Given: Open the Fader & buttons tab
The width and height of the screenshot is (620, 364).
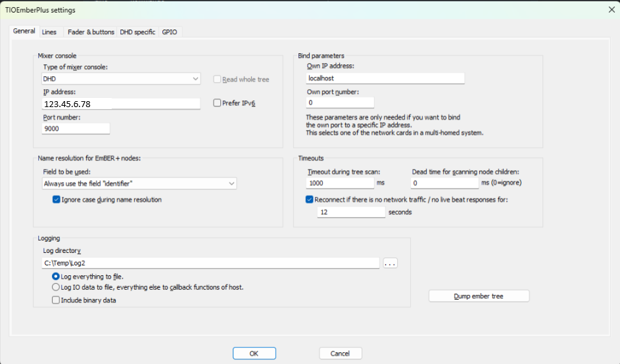Looking at the screenshot, I should [x=91, y=32].
